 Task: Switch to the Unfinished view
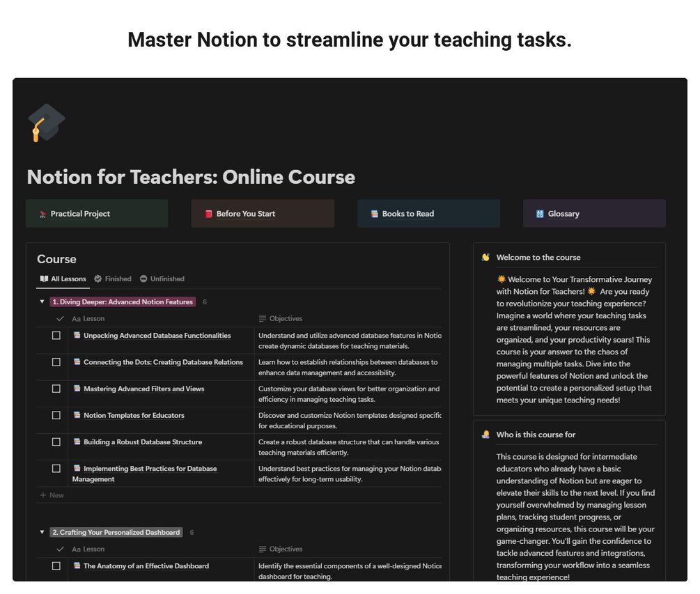(x=162, y=279)
